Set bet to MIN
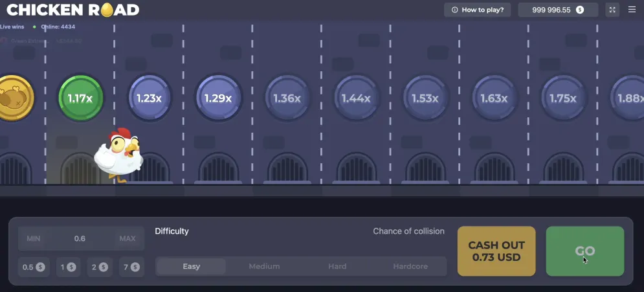 34,239
